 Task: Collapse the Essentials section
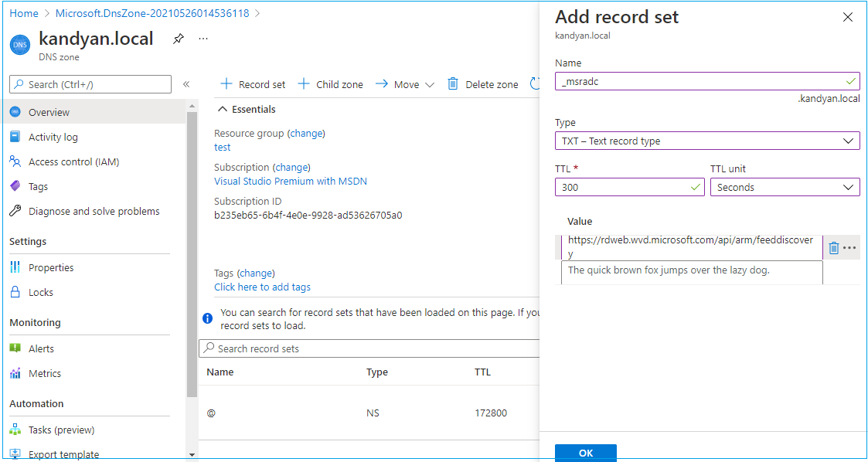(247, 110)
